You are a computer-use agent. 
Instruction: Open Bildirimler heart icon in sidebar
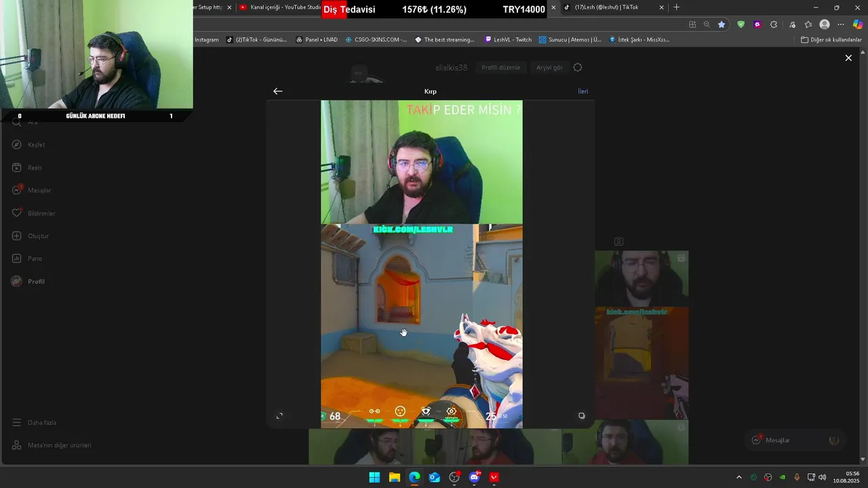coord(17,213)
